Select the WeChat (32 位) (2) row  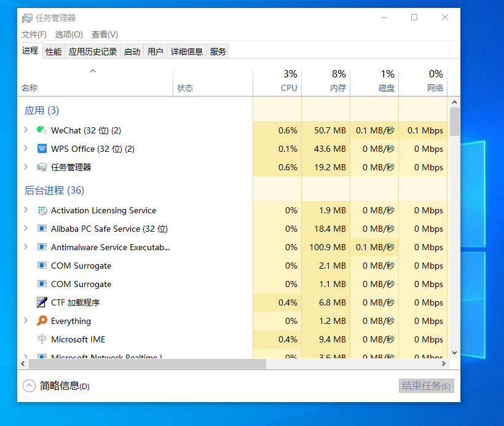(233, 130)
